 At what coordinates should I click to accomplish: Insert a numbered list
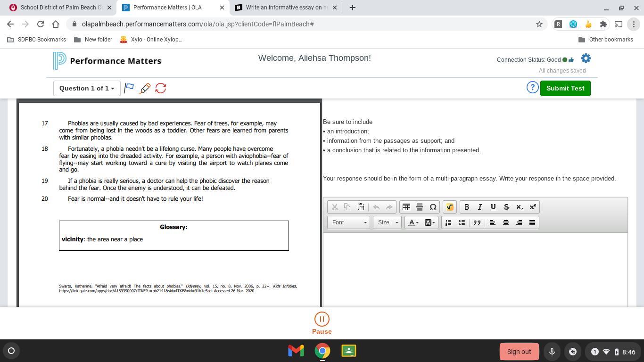coord(448,222)
